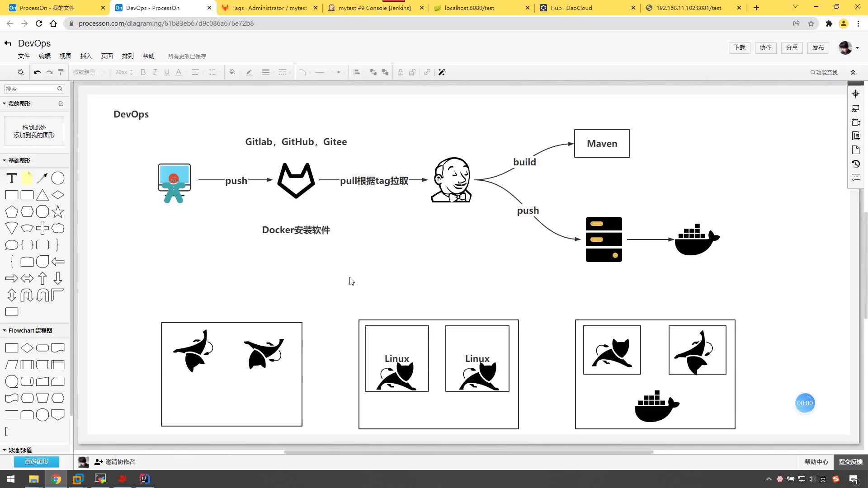
Task: Click the 发布 button
Action: point(818,47)
